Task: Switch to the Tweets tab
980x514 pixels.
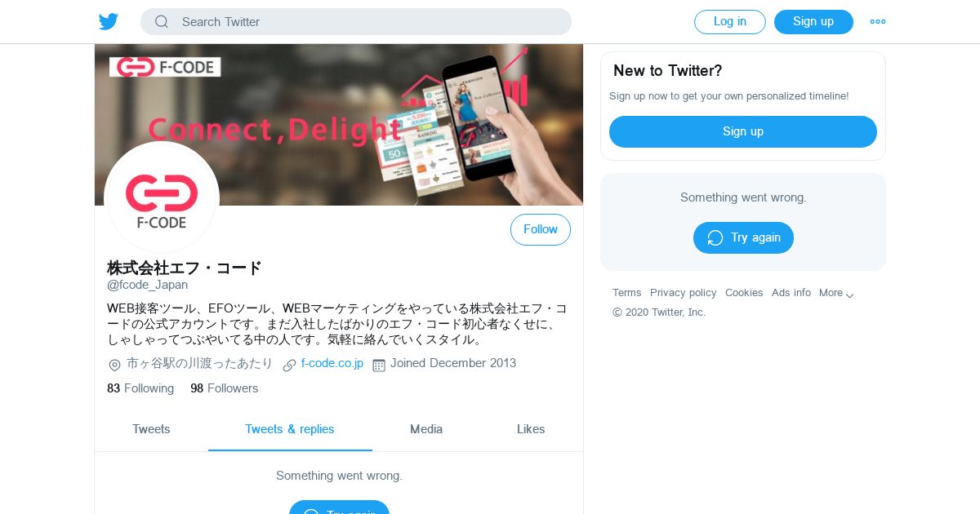Action: pos(151,429)
